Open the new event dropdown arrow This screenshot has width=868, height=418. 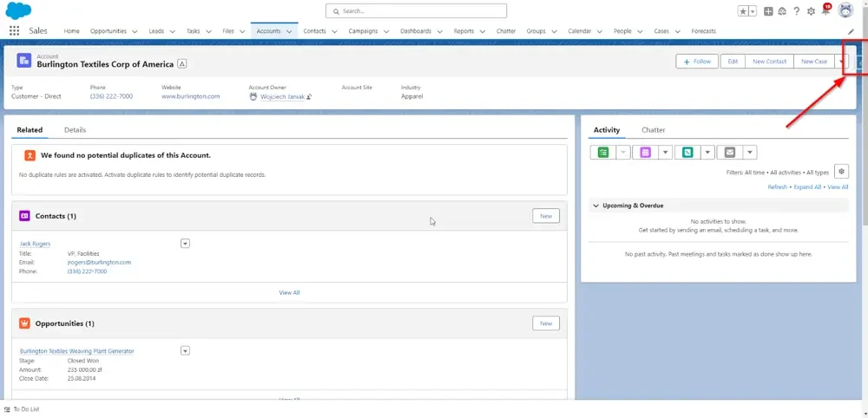tap(666, 153)
